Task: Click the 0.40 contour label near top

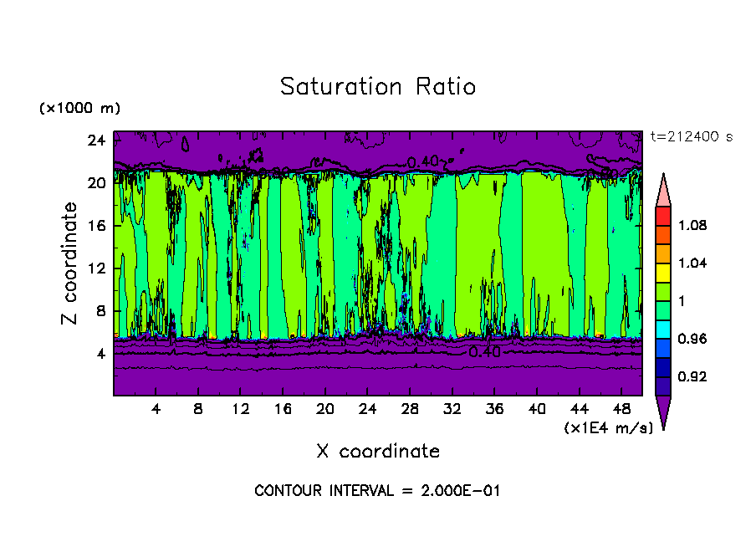Action: 423,161
